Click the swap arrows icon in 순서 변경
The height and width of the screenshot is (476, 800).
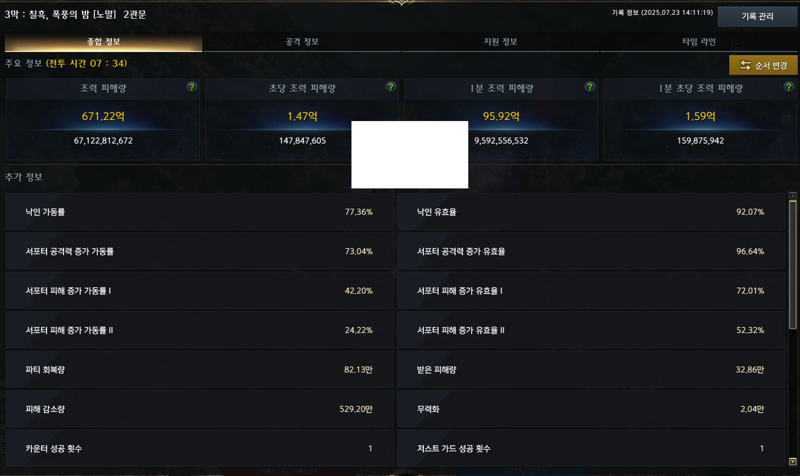pos(745,65)
